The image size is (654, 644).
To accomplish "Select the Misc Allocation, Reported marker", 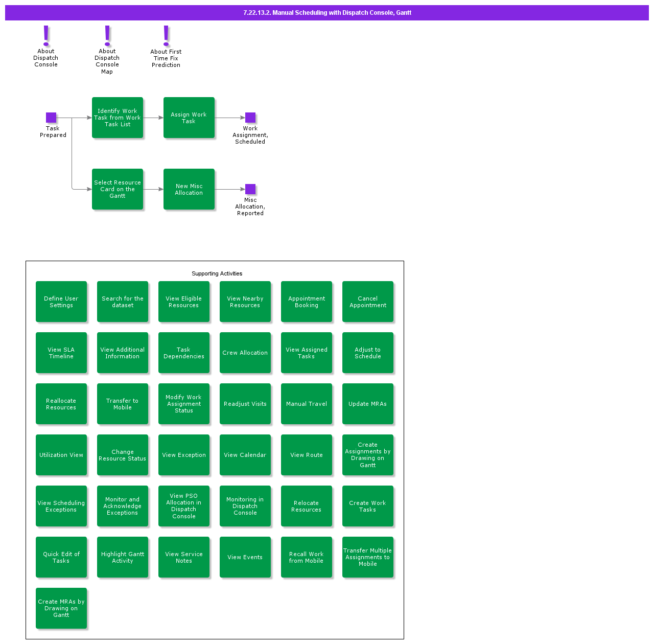I will [x=250, y=189].
